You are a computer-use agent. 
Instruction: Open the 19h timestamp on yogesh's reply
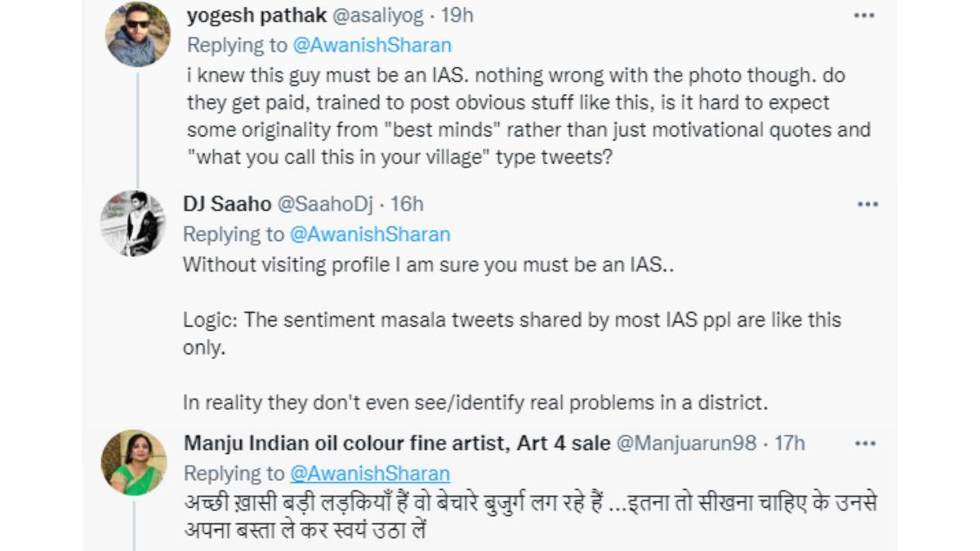[x=457, y=16]
